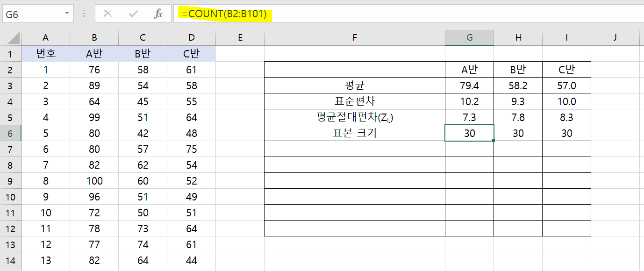Select the mean value 79.4
This screenshot has height=271, width=644.
[470, 86]
